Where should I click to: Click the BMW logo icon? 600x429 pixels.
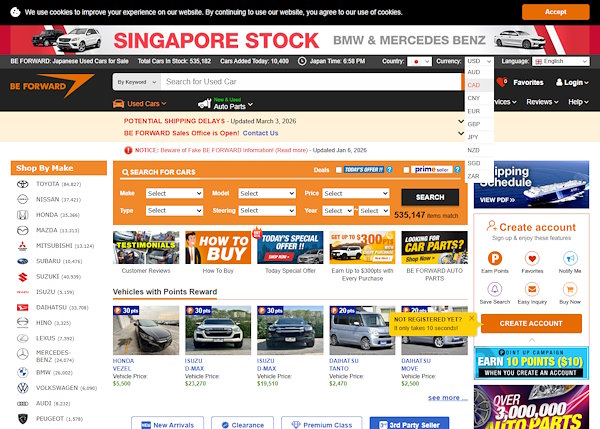23,372
